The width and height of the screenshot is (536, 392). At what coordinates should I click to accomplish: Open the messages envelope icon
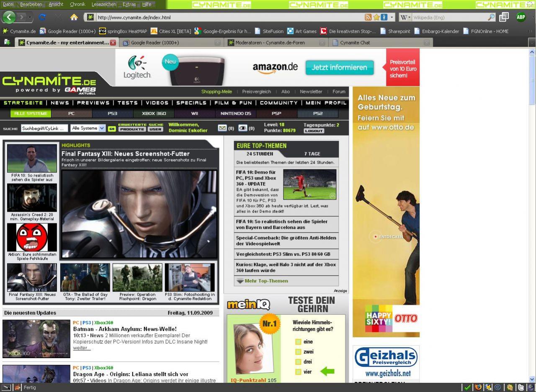tap(222, 128)
